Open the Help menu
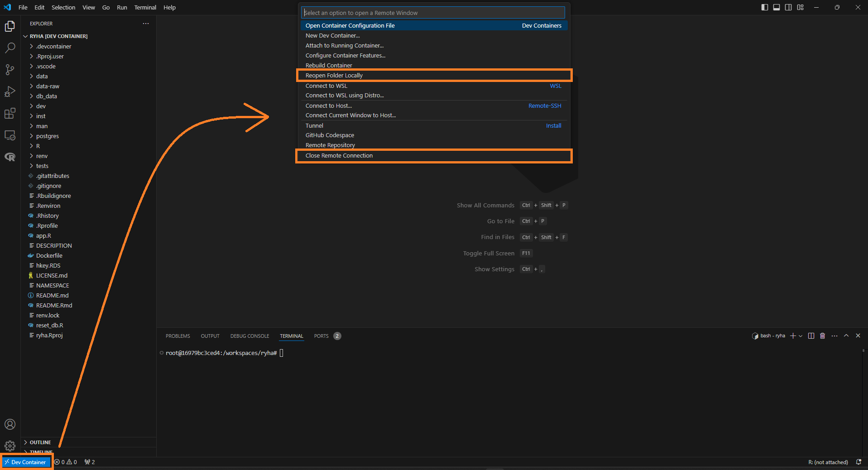 pyautogui.click(x=169, y=7)
